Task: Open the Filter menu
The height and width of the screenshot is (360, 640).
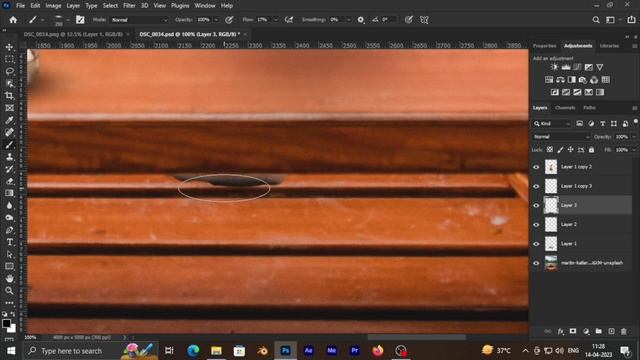Action: pos(129,6)
